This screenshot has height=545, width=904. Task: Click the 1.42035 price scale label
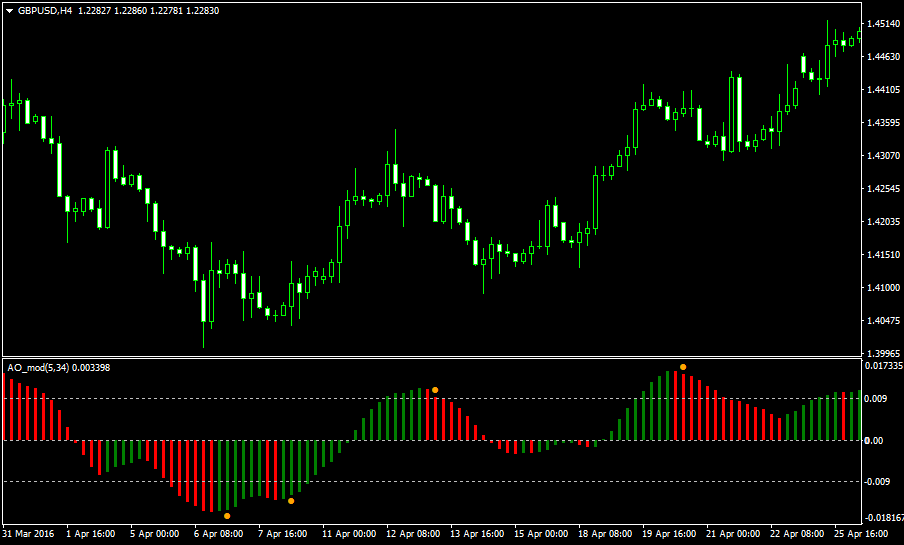pyautogui.click(x=883, y=221)
